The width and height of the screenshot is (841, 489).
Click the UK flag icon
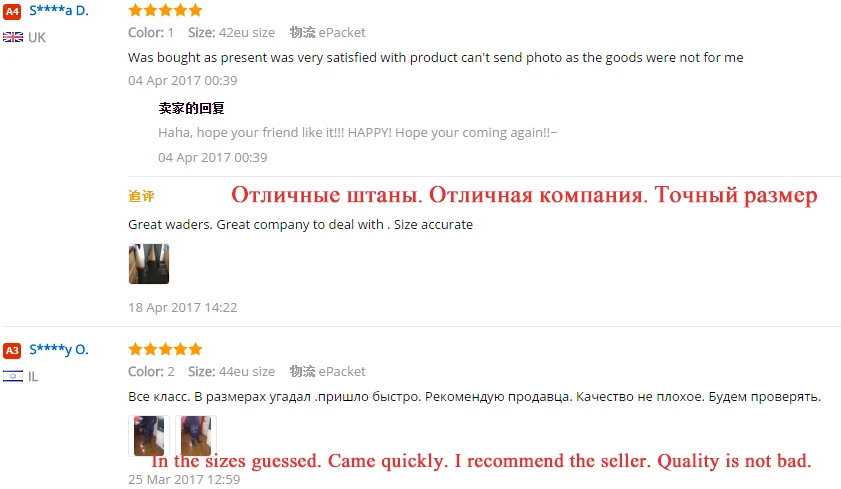(13, 37)
